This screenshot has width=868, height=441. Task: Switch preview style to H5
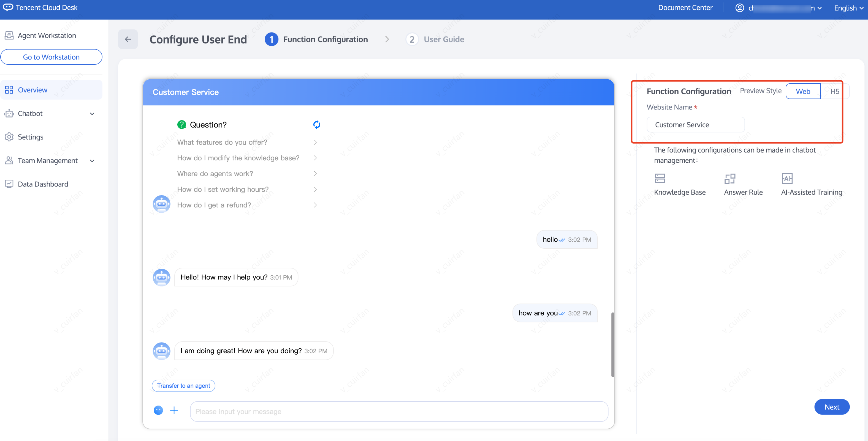(x=834, y=91)
